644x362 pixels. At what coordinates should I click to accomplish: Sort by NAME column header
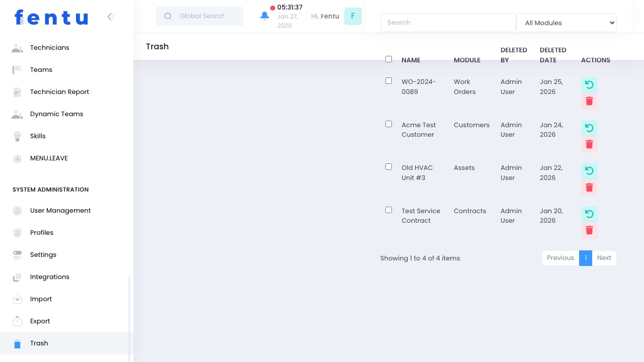tap(411, 60)
